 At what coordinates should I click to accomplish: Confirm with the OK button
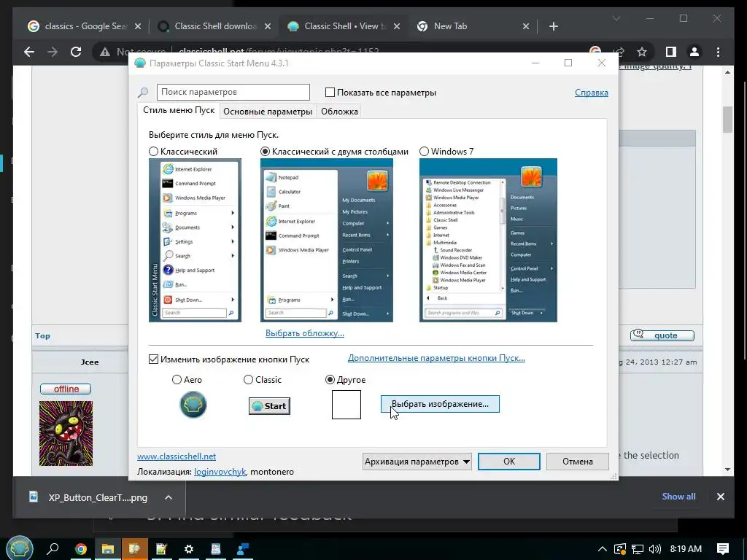pos(508,461)
